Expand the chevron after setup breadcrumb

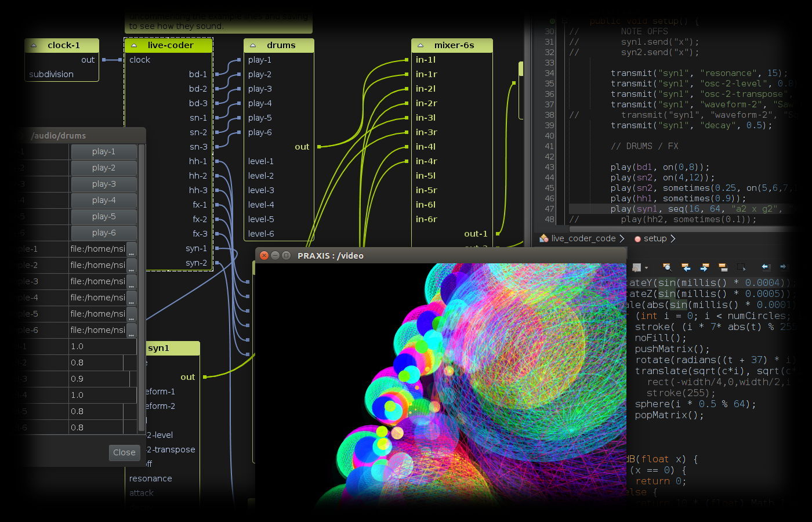coord(673,238)
